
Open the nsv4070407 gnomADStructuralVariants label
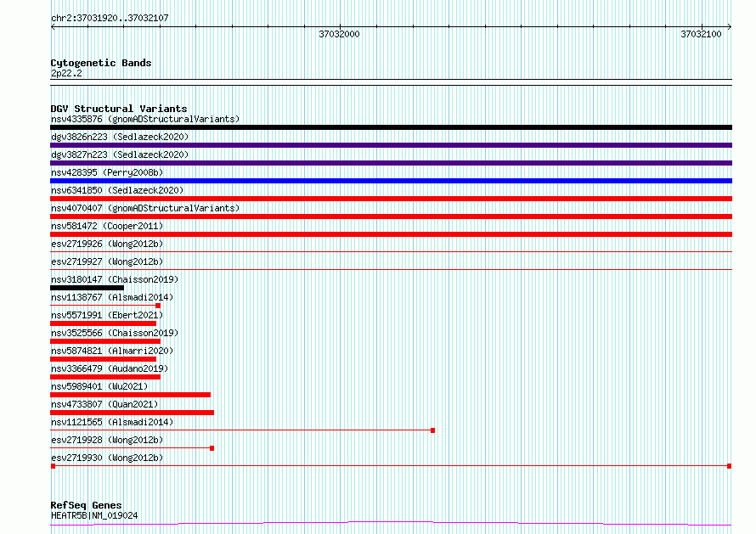(145, 208)
